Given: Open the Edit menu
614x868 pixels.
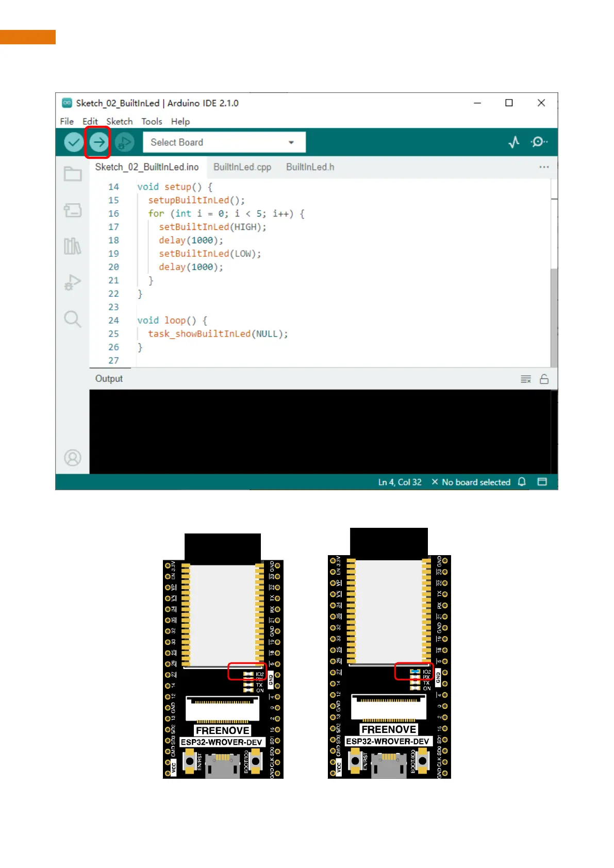Looking at the screenshot, I should click(x=90, y=122).
